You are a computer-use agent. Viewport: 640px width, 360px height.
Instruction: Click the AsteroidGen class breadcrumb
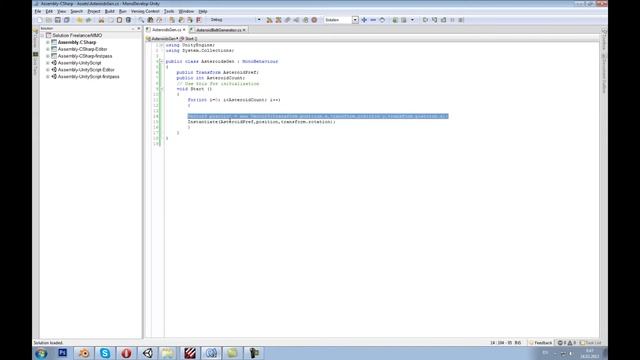pos(162,39)
